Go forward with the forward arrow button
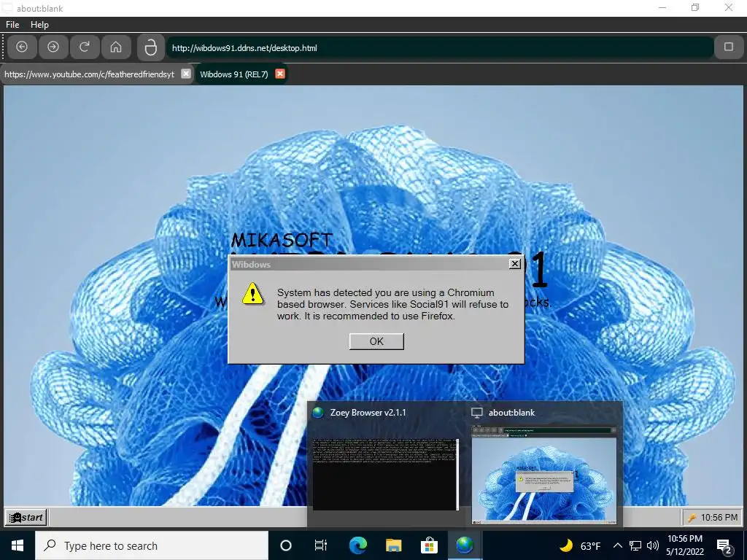Image resolution: width=747 pixels, height=560 pixels. 53,47
